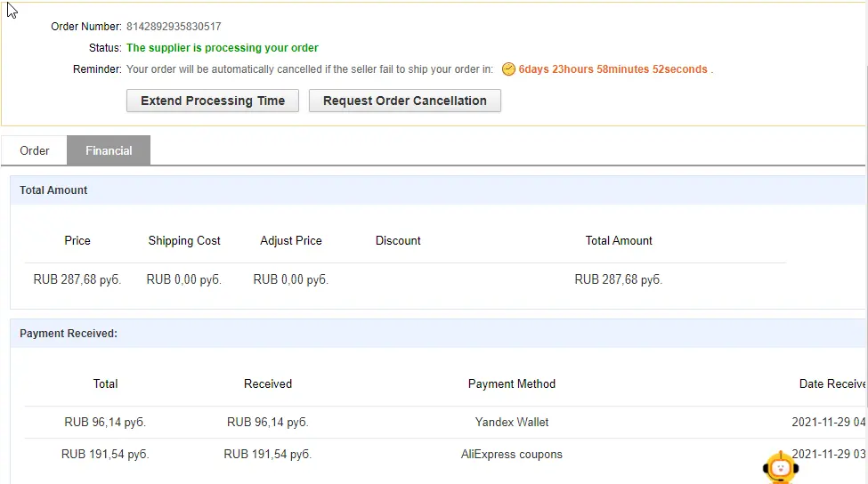Open the yellow robot chat assistant
This screenshot has width=868, height=484.
click(781, 467)
